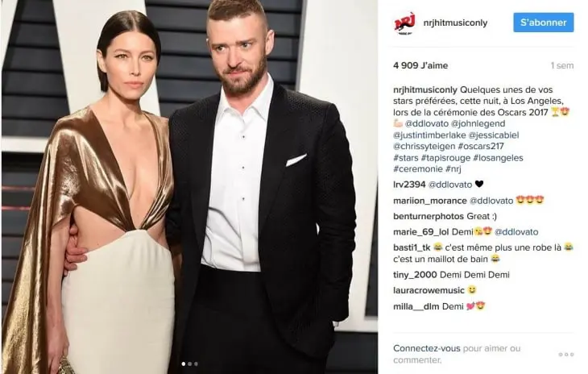The width and height of the screenshot is (588, 374).
Task: Open commenter lauracrowemusic profile
Action: click(x=429, y=290)
